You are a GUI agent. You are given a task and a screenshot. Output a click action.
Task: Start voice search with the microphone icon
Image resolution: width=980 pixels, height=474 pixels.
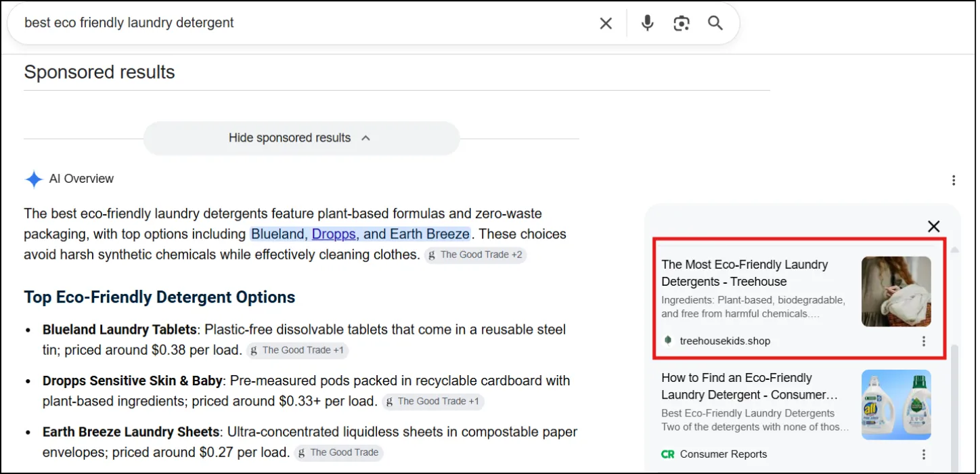tap(648, 24)
